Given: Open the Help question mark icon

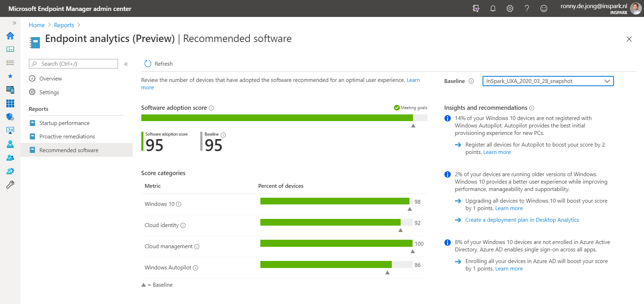Looking at the screenshot, I should click(x=527, y=8).
